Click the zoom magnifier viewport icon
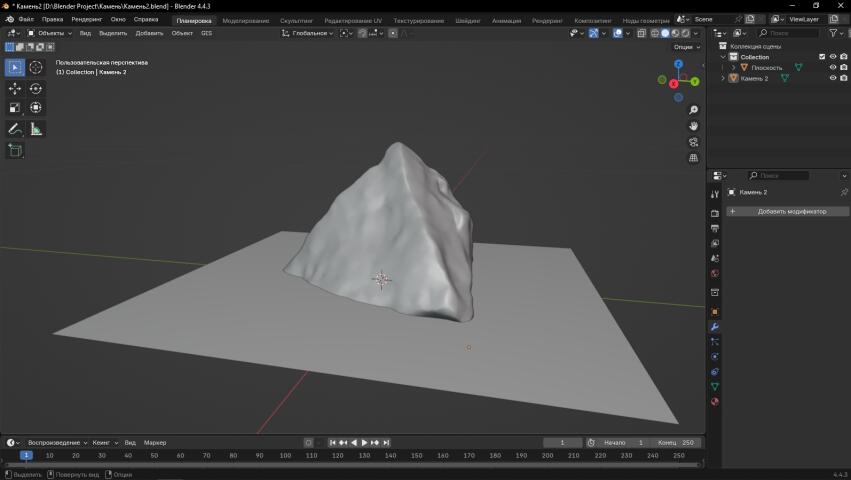Screen dimensions: 851x480 [x=693, y=110]
